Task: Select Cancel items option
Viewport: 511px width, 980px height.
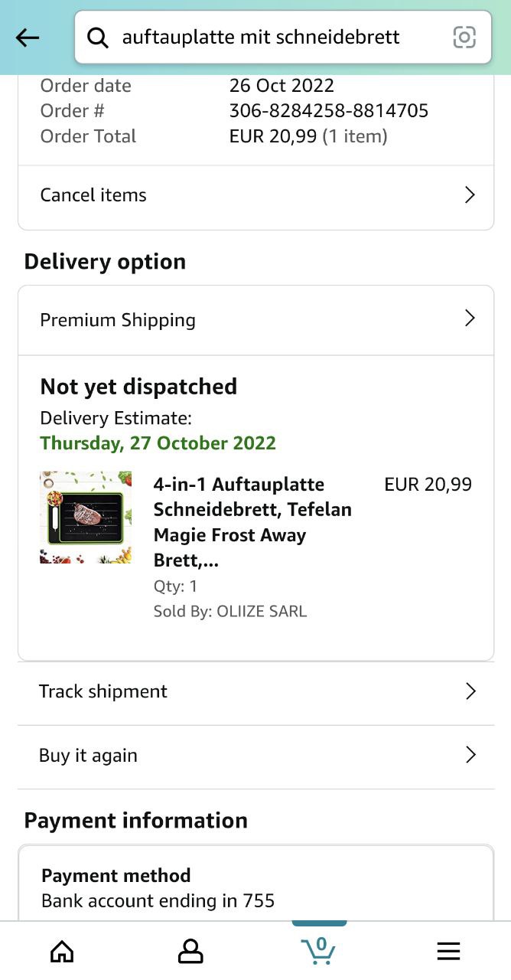Action: point(255,195)
